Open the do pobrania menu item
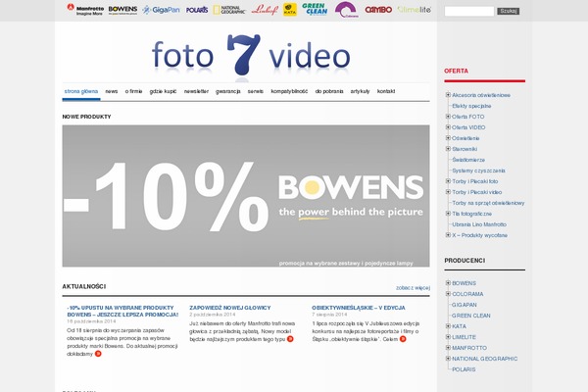588x392 pixels. tap(329, 91)
